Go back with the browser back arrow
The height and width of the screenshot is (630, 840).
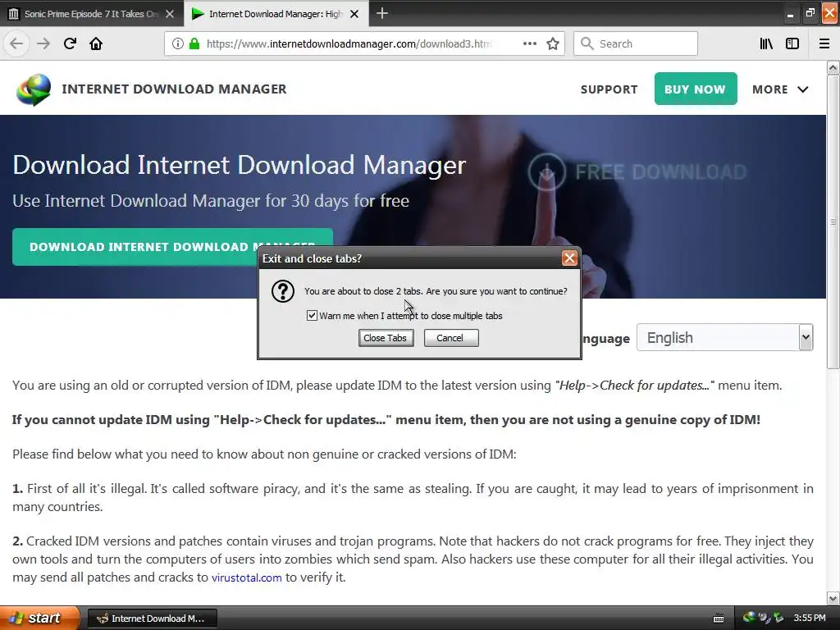[16, 43]
